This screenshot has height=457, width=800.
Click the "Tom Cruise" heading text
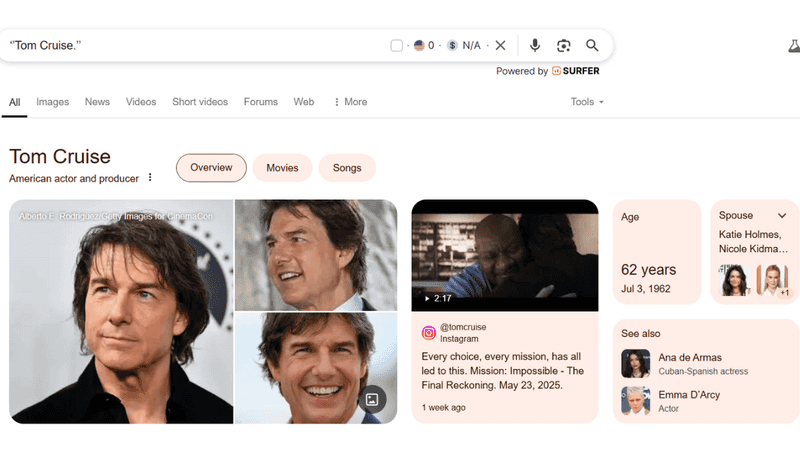[60, 157]
